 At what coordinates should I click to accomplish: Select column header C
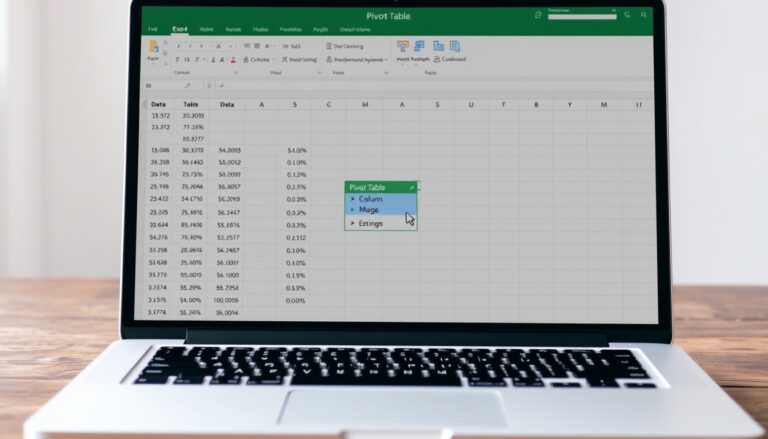[328, 104]
